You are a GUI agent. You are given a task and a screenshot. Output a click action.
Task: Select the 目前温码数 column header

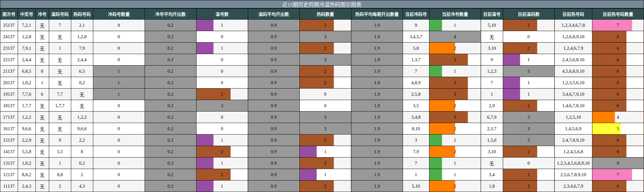click(x=529, y=14)
